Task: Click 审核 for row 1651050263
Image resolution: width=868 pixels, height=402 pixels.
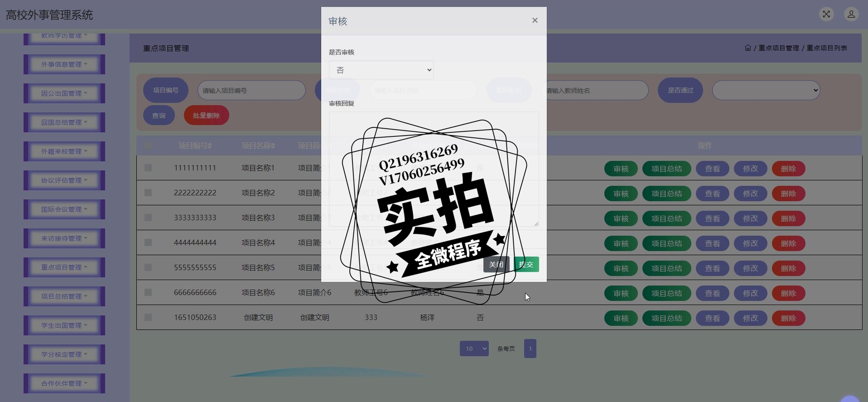Action: coord(621,318)
